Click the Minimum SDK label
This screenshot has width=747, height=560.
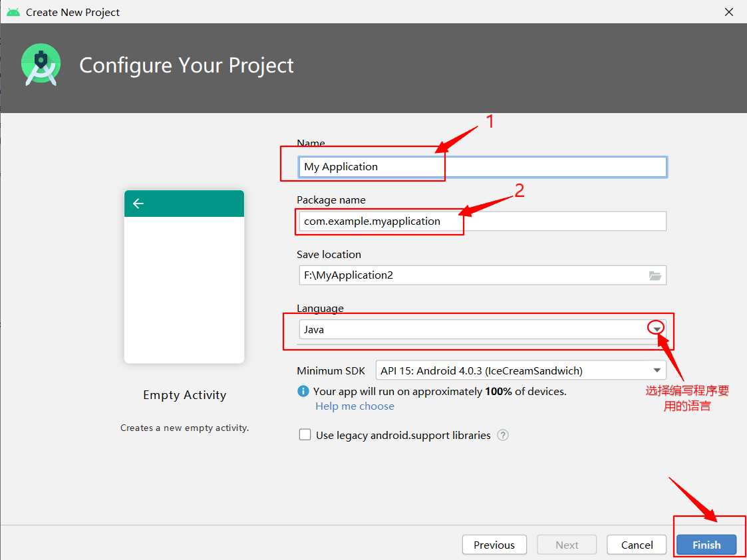pyautogui.click(x=331, y=370)
